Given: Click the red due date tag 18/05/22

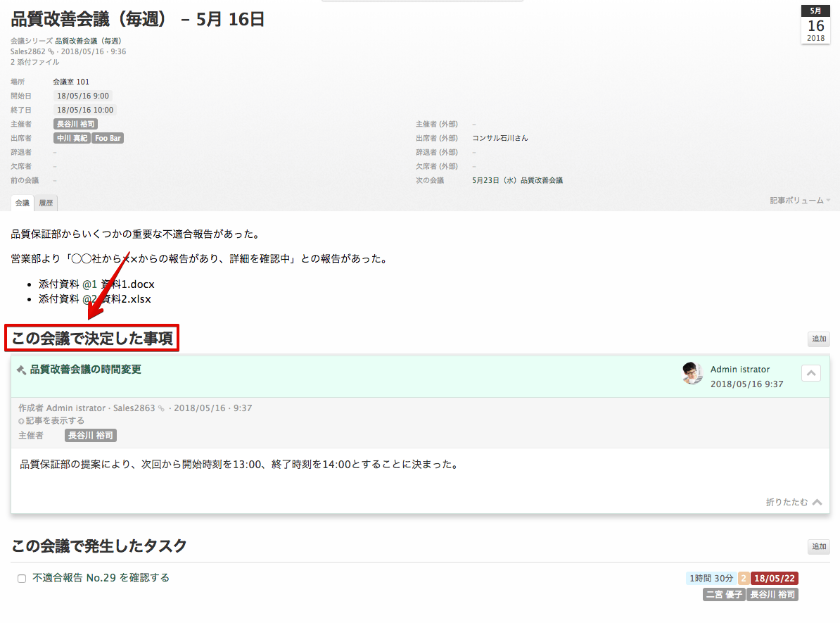Looking at the screenshot, I should click(x=774, y=579).
